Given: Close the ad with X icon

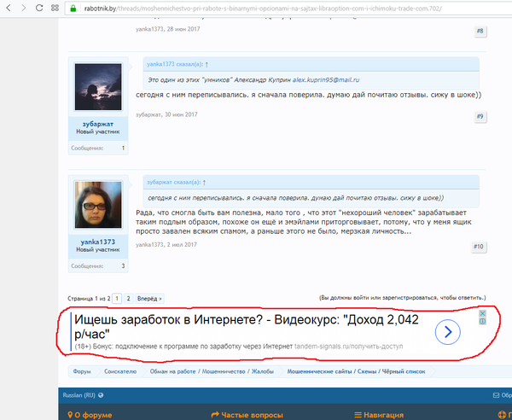Looking at the screenshot, I should 482,314.
